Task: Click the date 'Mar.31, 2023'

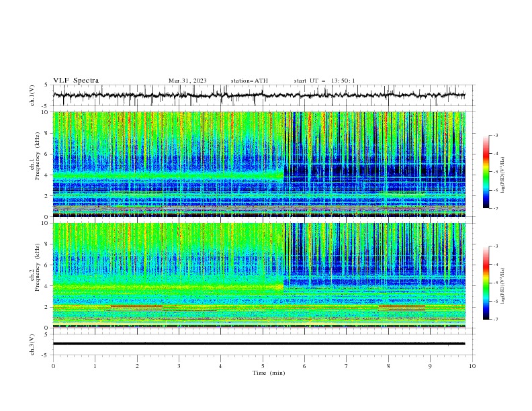Action: pos(187,81)
